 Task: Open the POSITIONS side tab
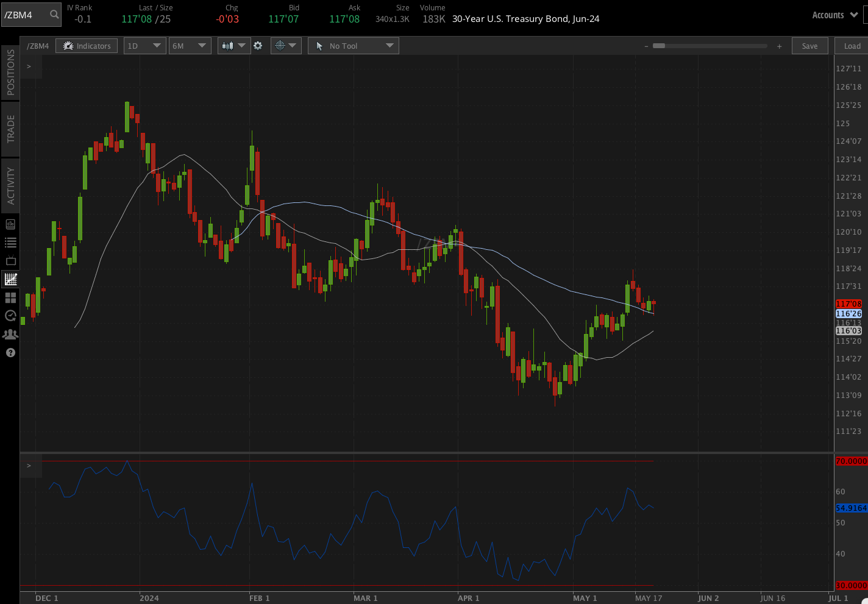coord(10,73)
